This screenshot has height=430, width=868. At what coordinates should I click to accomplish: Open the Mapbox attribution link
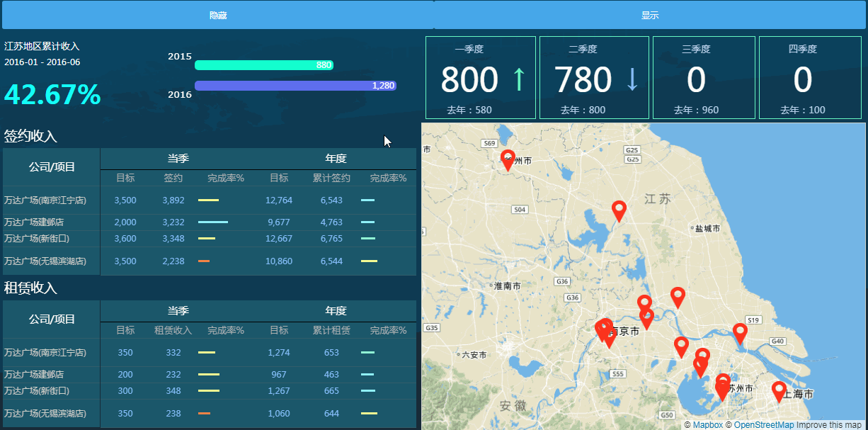pos(707,425)
